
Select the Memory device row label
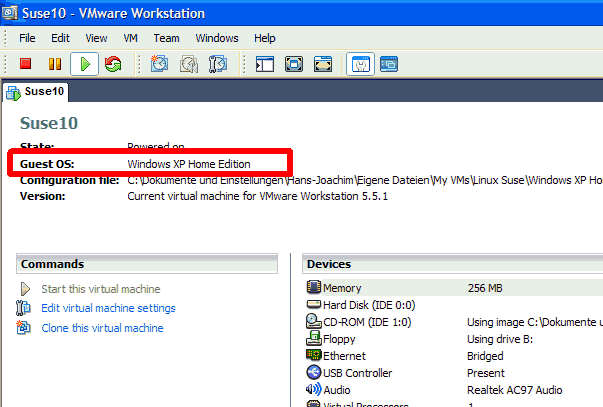point(342,288)
